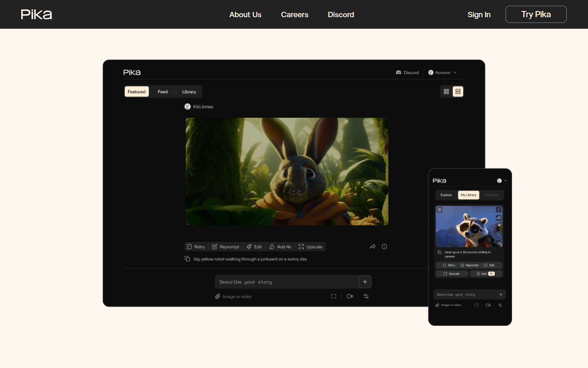This screenshot has height=368, width=588.
Task: Click Reprompt in the phone mockup
Action: tap(469, 265)
